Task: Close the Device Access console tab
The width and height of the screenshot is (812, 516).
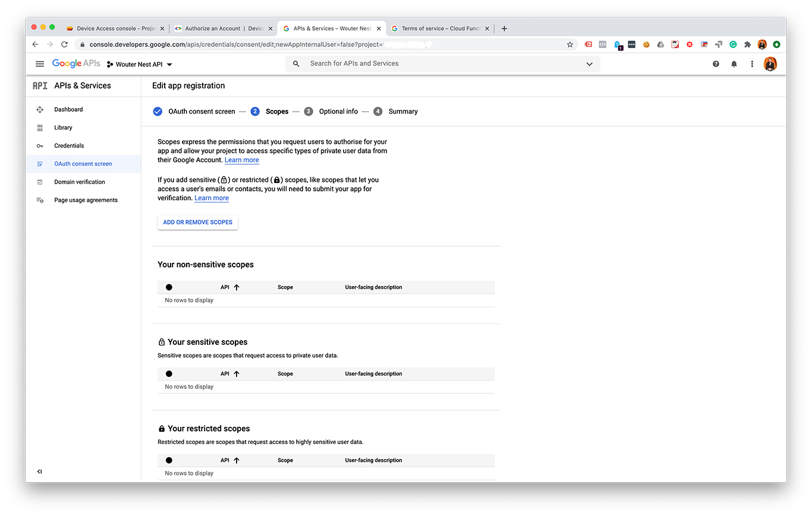Action: 162,29
